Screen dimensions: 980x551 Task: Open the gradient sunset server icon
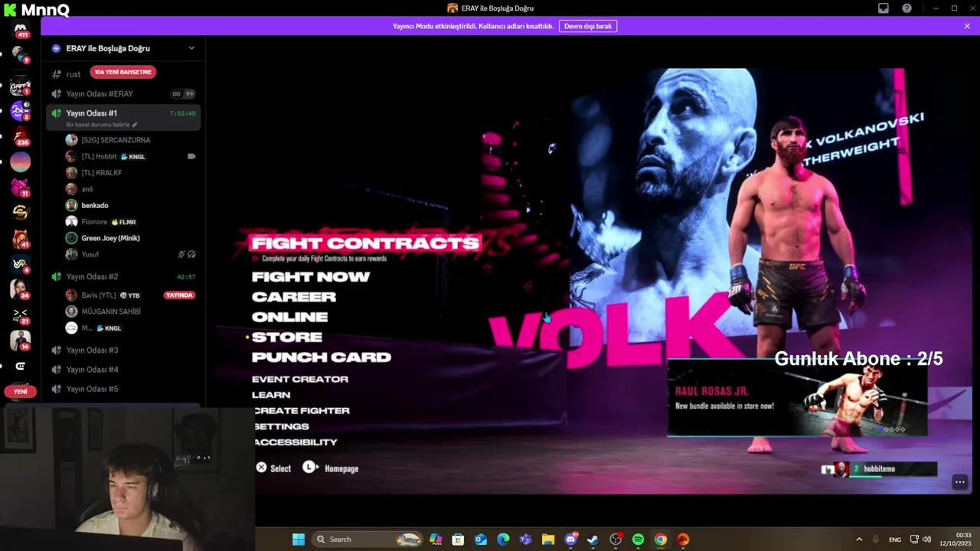[21, 161]
